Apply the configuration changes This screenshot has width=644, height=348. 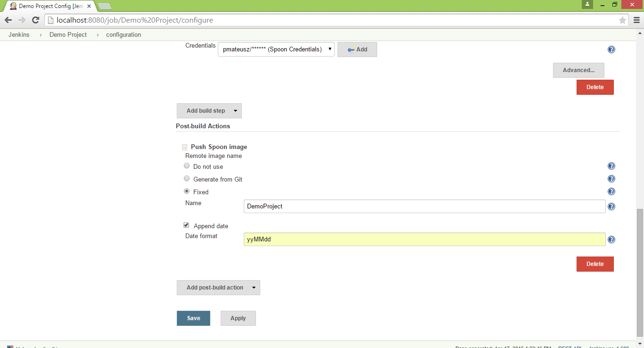238,318
